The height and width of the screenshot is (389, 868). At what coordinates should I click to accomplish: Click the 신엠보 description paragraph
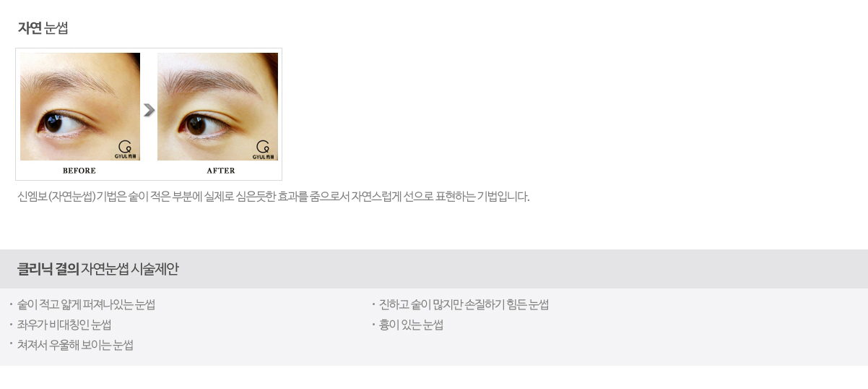pyautogui.click(x=274, y=197)
